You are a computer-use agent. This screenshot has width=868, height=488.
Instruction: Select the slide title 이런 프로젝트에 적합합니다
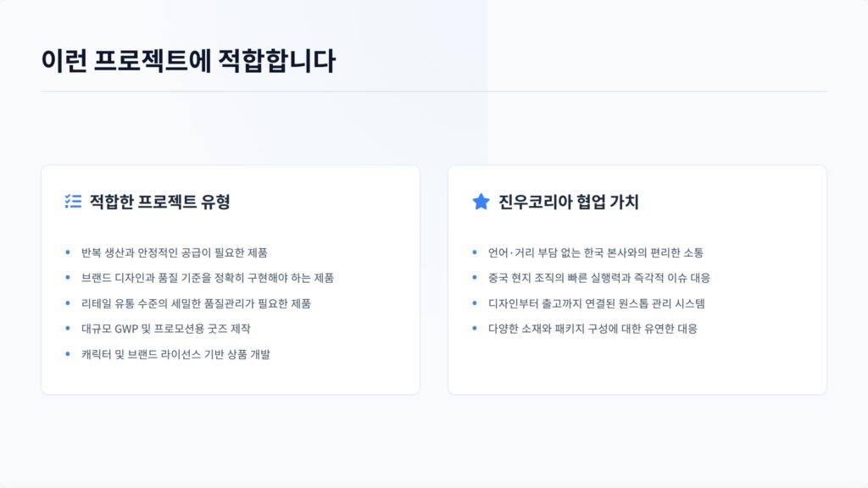coord(188,61)
